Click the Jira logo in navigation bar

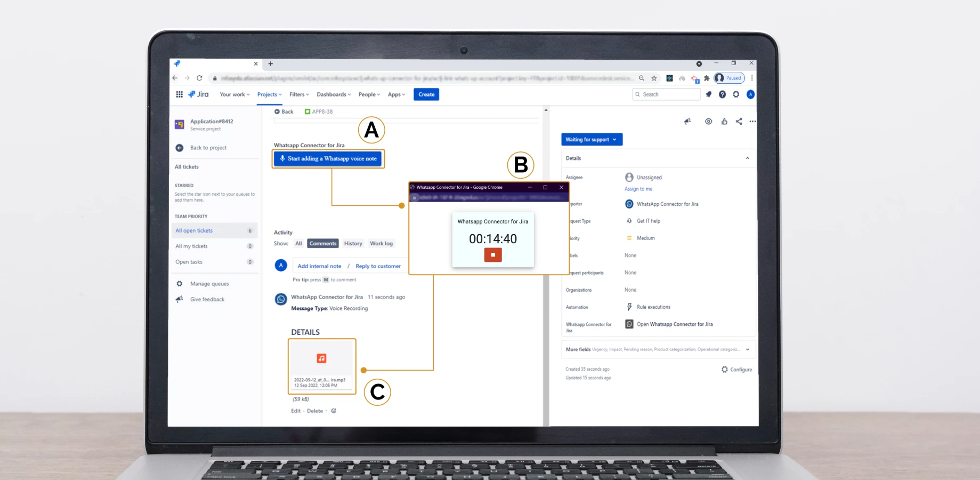198,94
